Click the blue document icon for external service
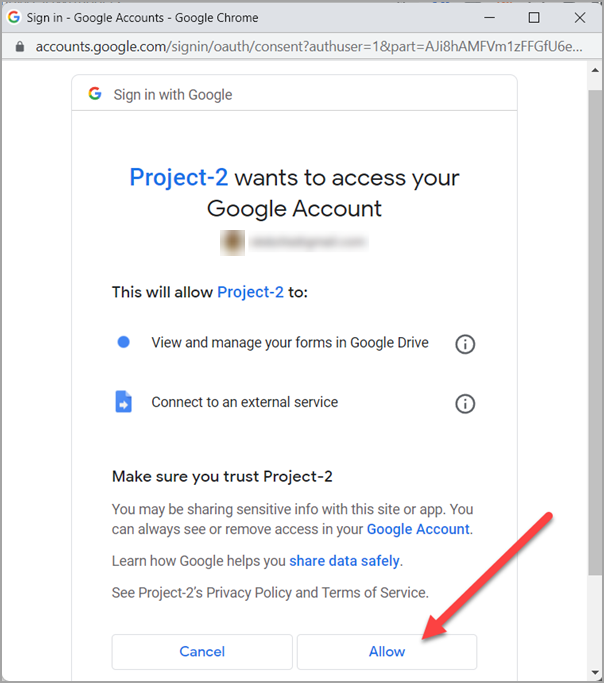 tap(123, 402)
